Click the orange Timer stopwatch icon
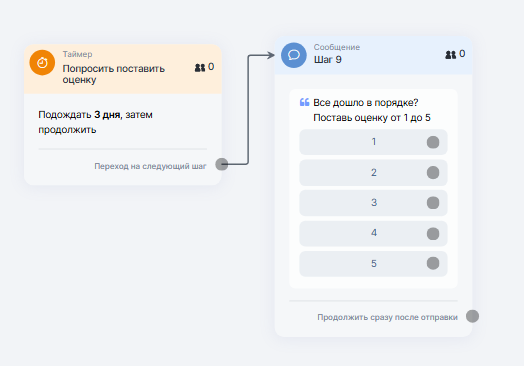The width and height of the screenshot is (524, 366). click(x=42, y=63)
